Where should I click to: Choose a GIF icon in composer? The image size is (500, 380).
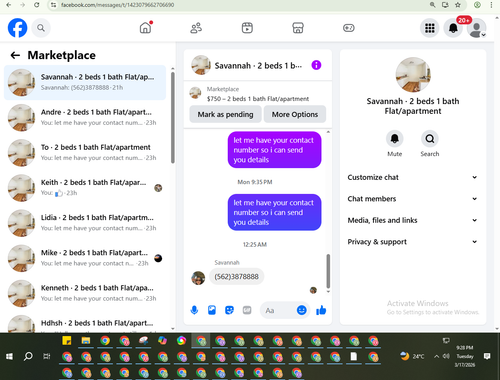247,310
